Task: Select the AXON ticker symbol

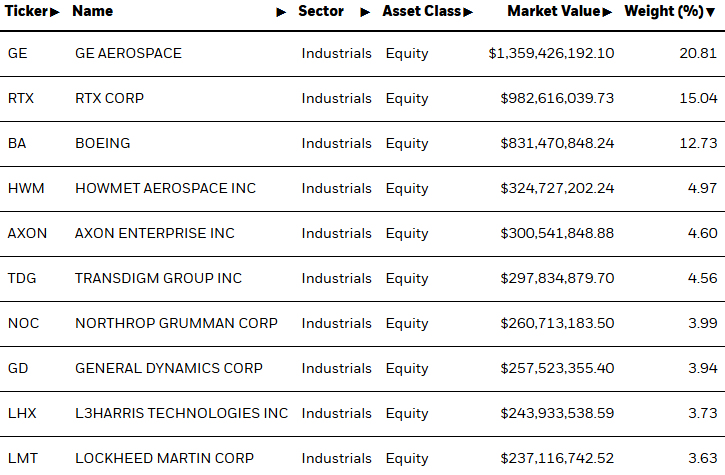Action: click(27, 233)
